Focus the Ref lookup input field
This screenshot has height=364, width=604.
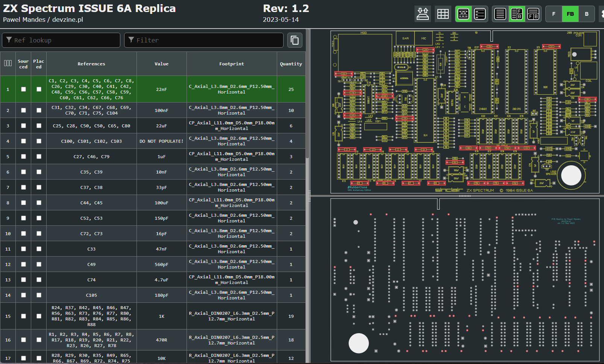point(61,40)
